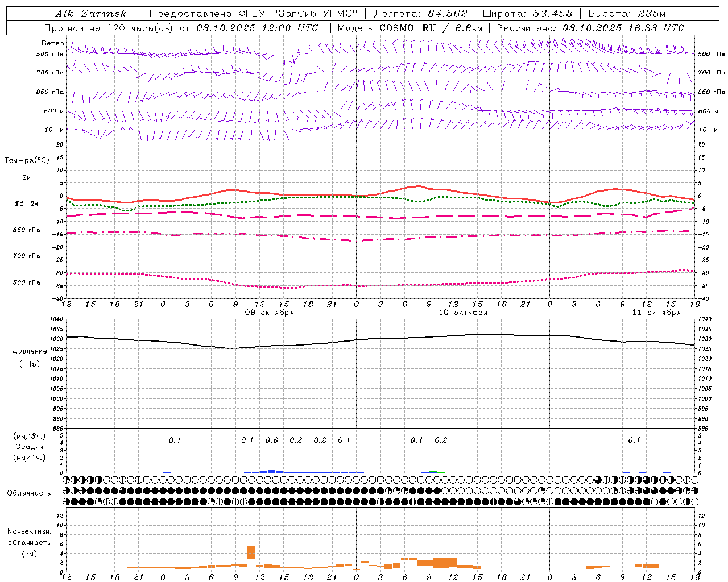This screenshot has height=582, width=728.
Task: Select the elevation text Высота: 235м
Action: point(627,14)
